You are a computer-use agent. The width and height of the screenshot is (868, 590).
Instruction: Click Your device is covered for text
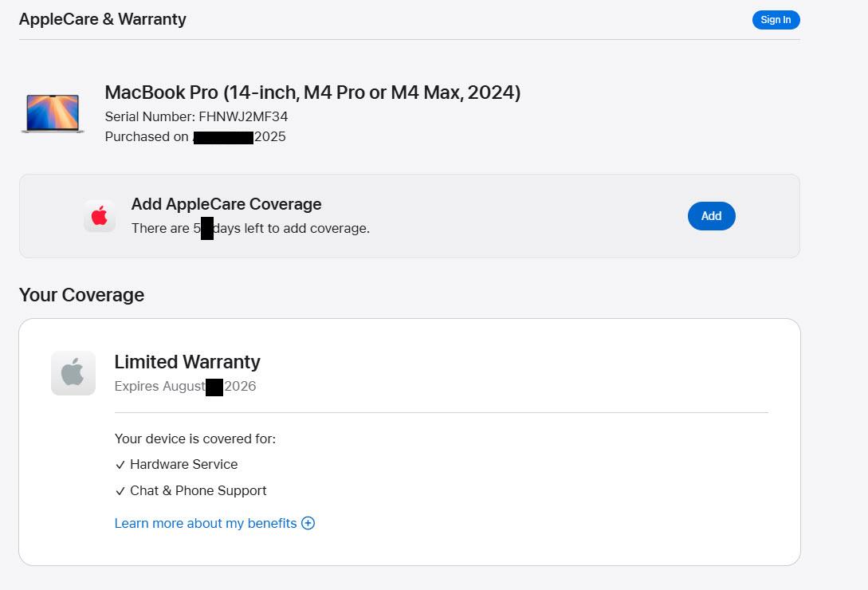(x=194, y=439)
